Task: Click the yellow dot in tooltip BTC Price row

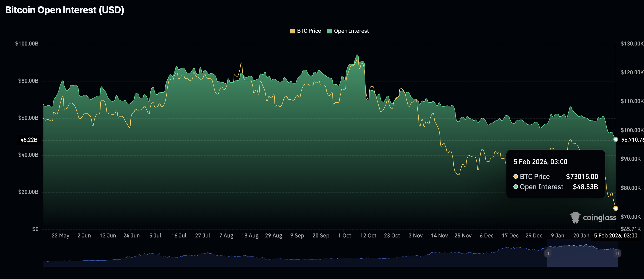Action: point(515,176)
